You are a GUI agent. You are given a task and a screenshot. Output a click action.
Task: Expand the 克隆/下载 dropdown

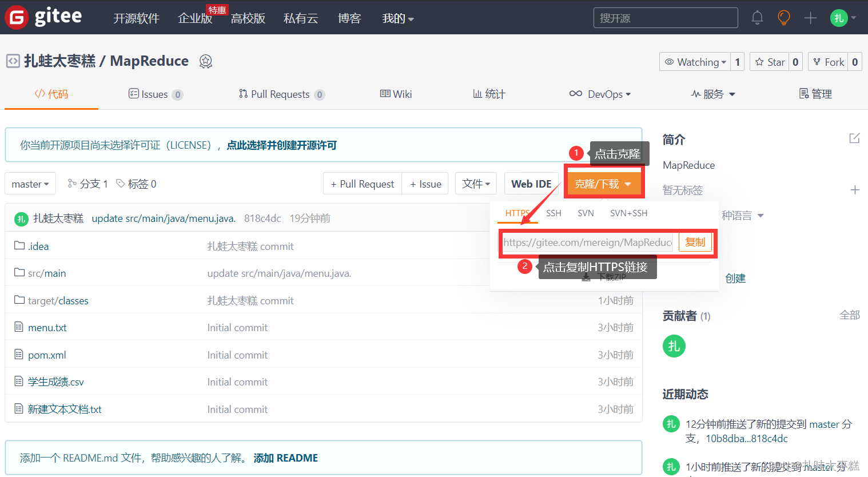604,184
